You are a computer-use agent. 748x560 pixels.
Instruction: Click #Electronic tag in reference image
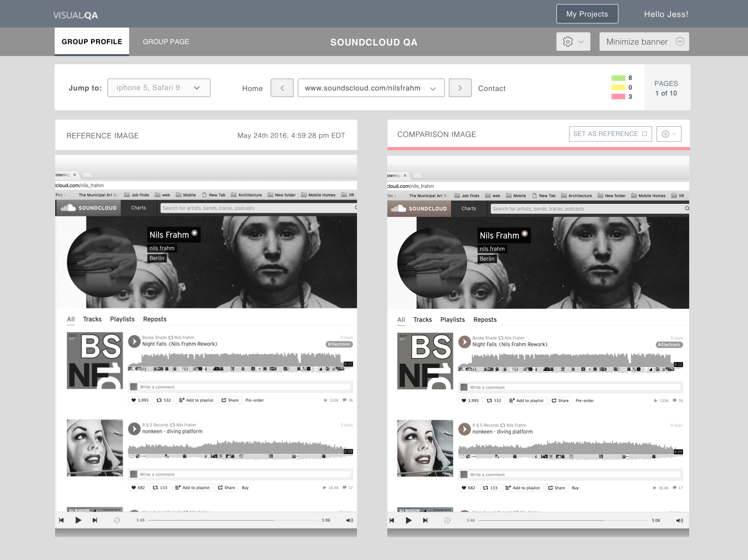tap(339, 344)
